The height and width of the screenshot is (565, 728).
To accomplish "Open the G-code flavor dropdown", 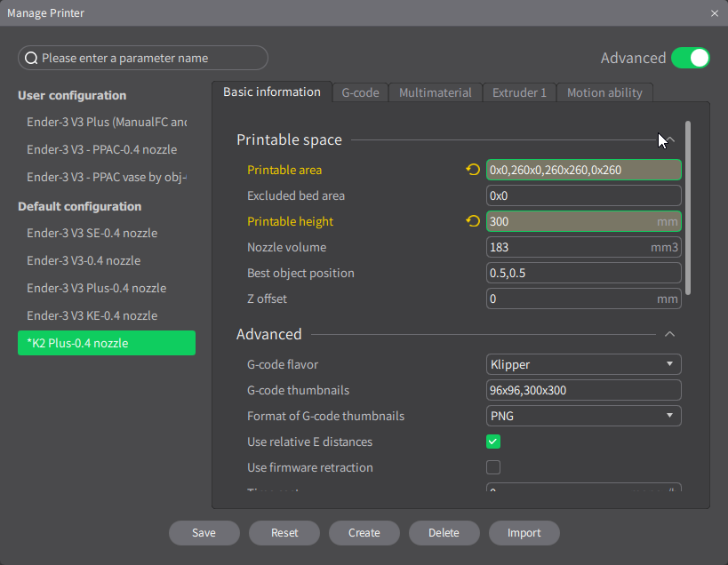I will (584, 364).
